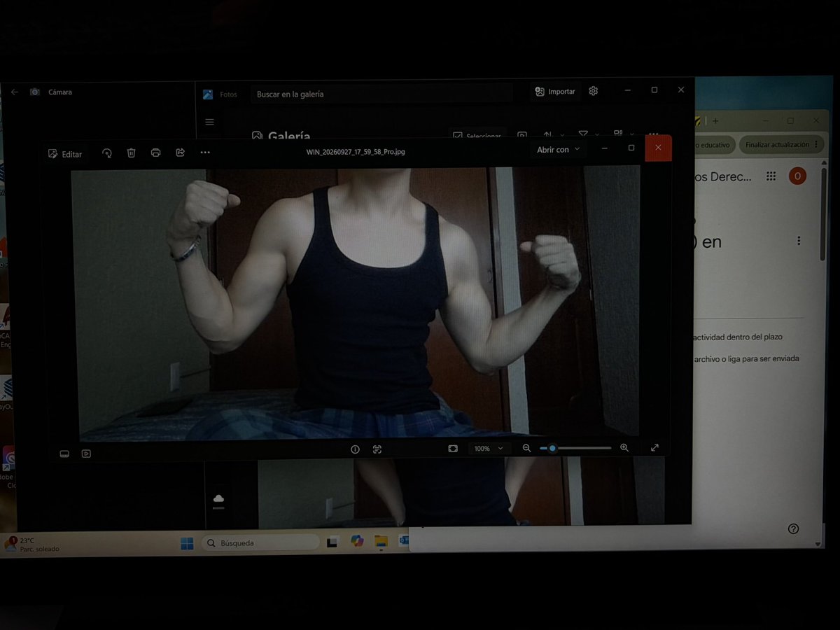Open a new browser tab with plus
The width and height of the screenshot is (840, 630).
[x=715, y=121]
